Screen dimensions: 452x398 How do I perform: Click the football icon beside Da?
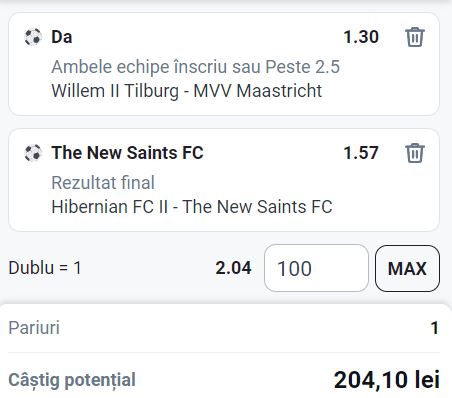point(33,37)
